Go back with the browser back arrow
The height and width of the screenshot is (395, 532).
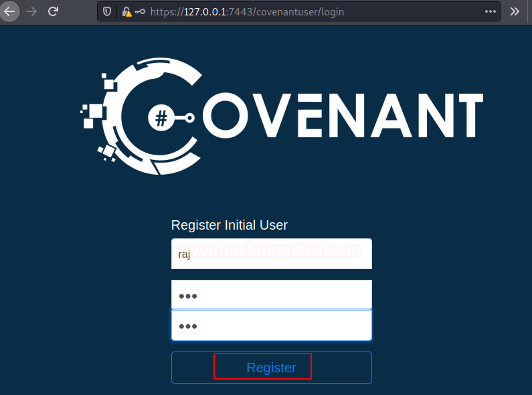(9, 11)
